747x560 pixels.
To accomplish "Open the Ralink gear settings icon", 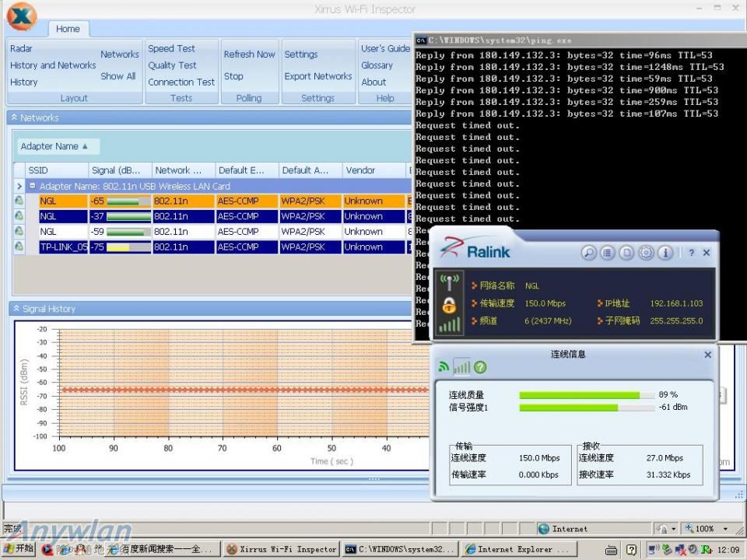I will point(646,252).
